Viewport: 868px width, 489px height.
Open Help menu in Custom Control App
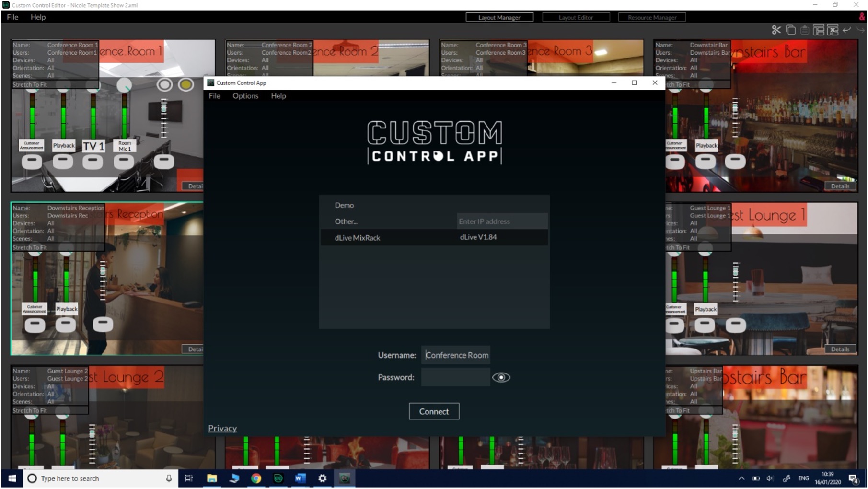coord(278,96)
